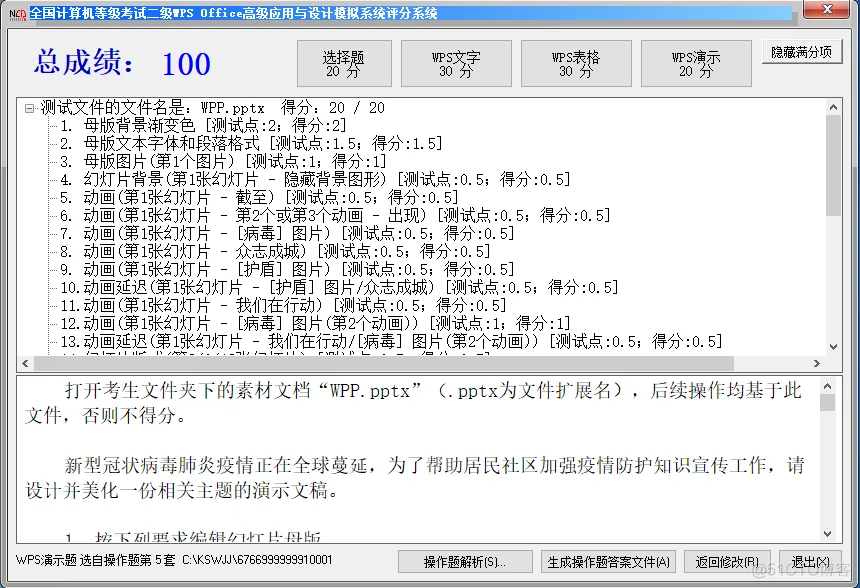Click the question text scroll-up arrow

coord(828,387)
